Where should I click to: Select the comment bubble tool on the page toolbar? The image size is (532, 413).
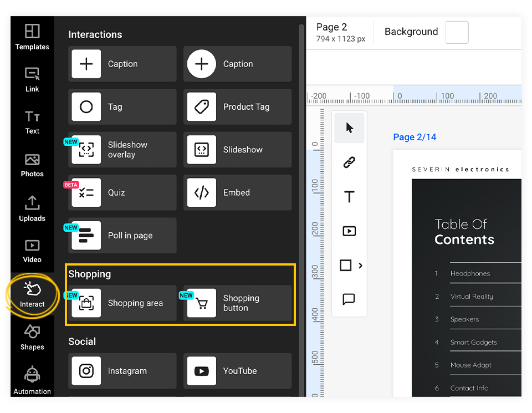(349, 299)
